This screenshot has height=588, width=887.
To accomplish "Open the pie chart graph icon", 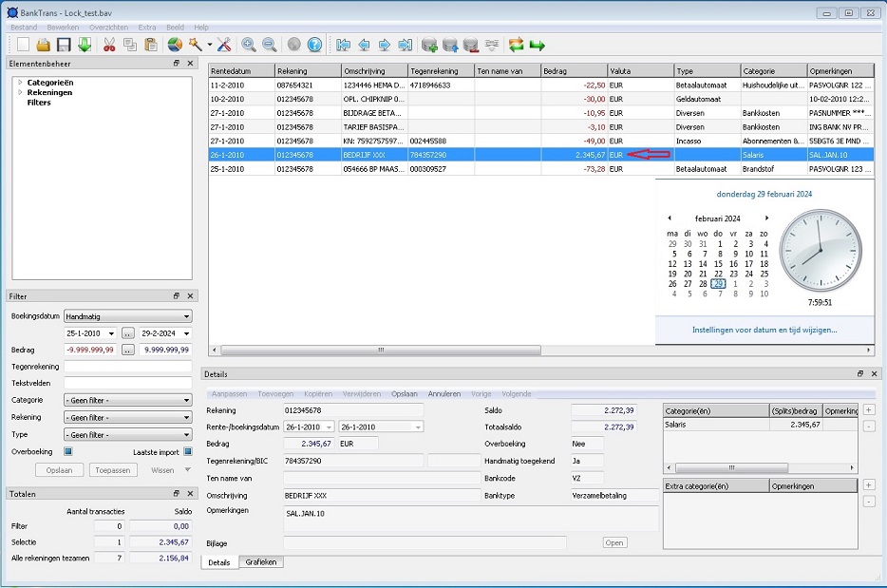I will click(175, 45).
